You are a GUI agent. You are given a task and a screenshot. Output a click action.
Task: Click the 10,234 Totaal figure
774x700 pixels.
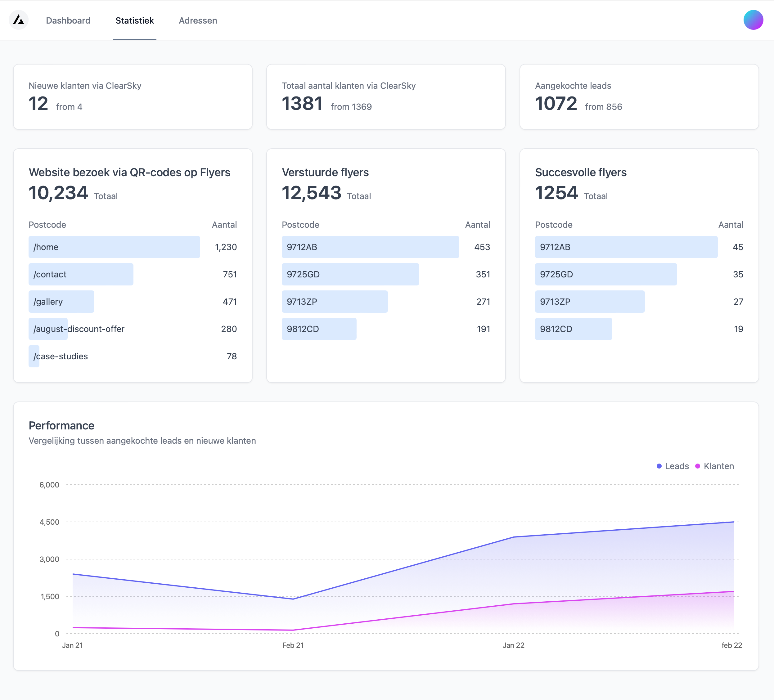tap(73, 193)
